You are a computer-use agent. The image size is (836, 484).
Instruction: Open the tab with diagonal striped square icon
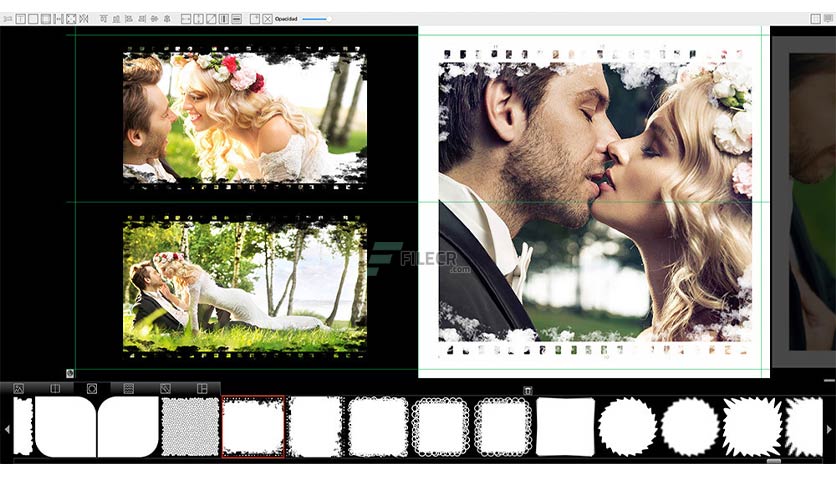pyautogui.click(x=165, y=389)
